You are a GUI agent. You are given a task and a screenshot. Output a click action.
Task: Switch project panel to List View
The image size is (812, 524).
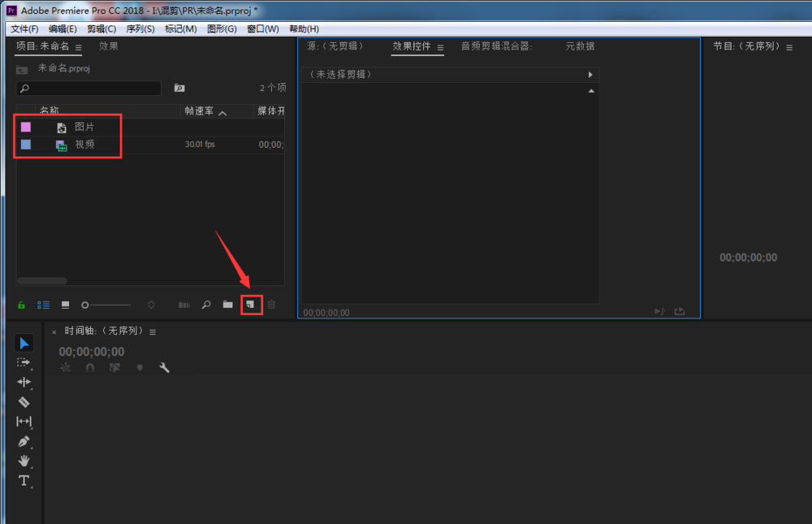click(x=44, y=305)
